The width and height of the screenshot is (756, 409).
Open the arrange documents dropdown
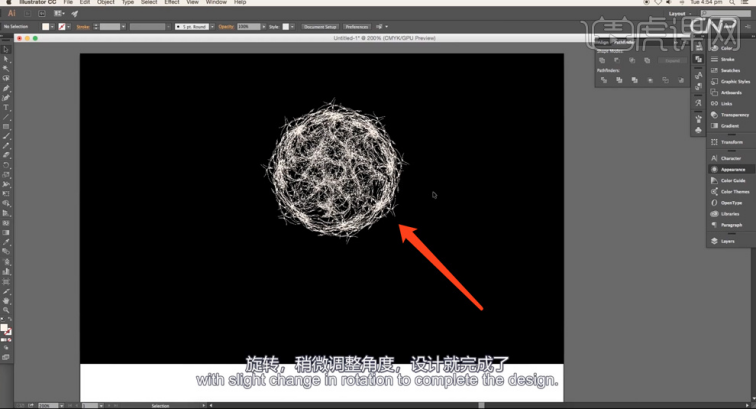click(x=59, y=14)
